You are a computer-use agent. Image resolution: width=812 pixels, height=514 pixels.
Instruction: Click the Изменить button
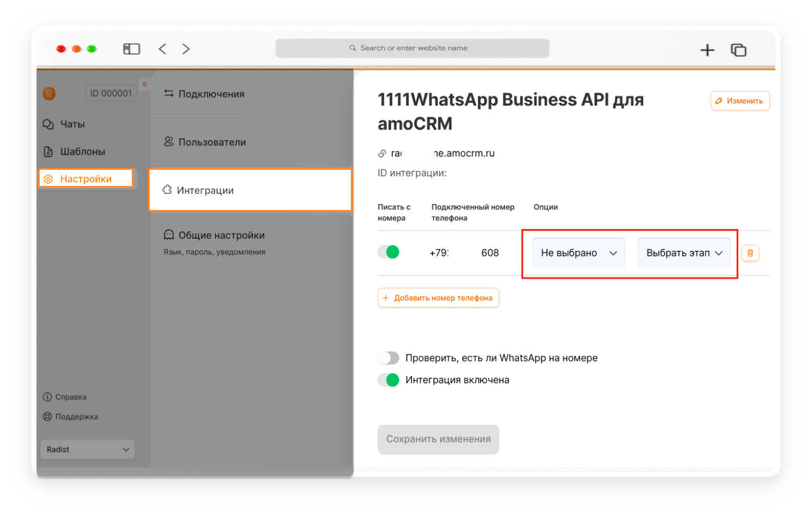[x=740, y=101]
